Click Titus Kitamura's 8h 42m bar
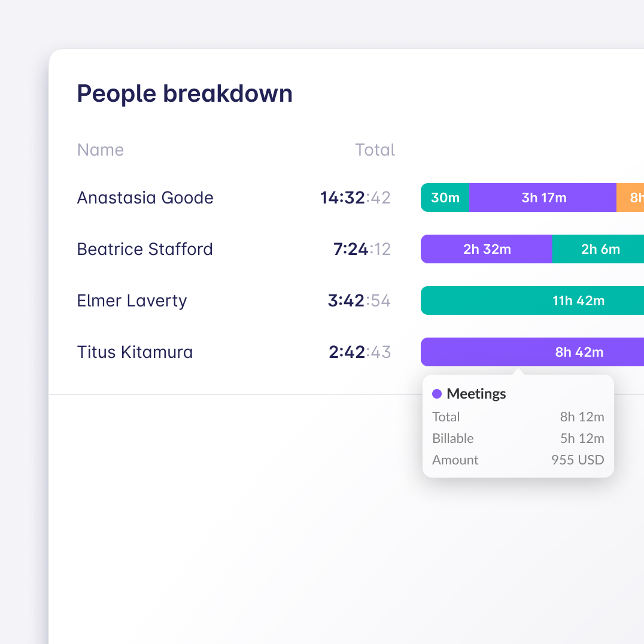The width and height of the screenshot is (644, 644). (x=533, y=352)
